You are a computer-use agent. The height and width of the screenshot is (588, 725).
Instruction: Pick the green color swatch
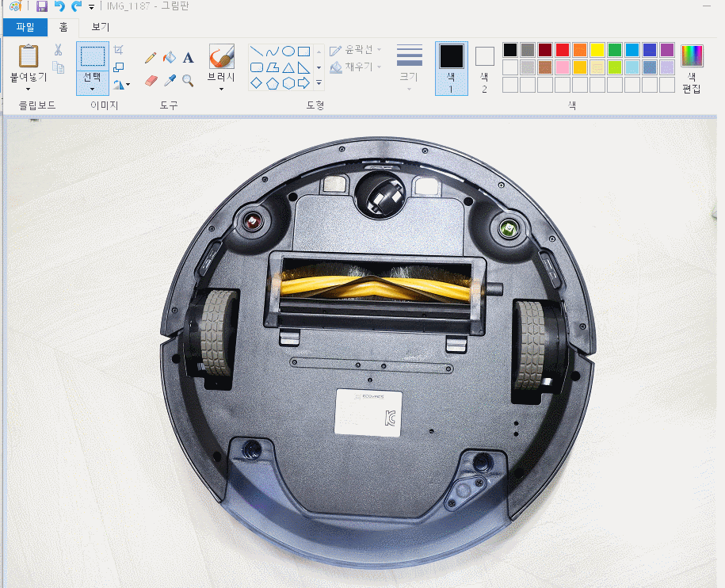point(615,49)
